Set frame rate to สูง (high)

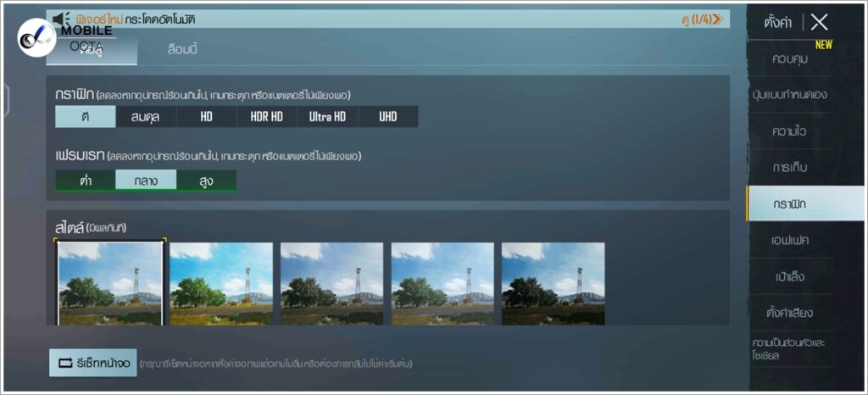(206, 181)
